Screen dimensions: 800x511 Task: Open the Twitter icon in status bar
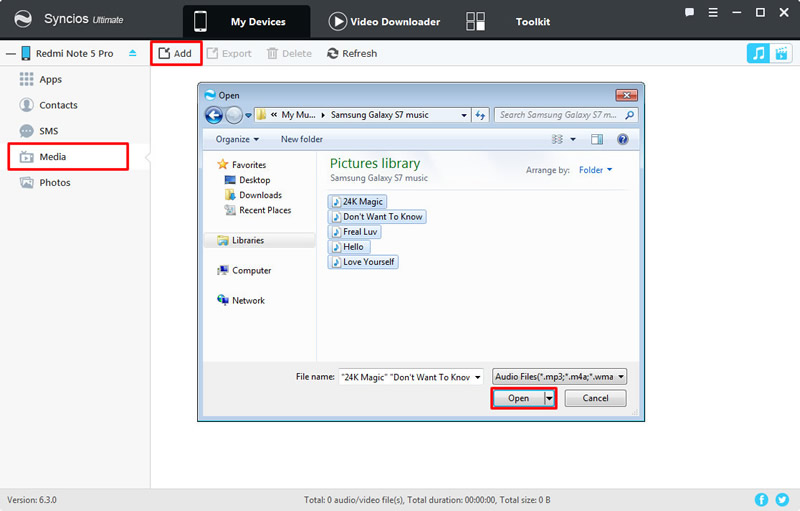coord(782,500)
